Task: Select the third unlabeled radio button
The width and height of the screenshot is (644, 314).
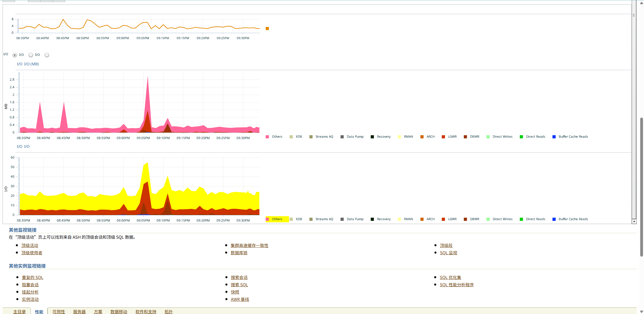Action: tap(47, 55)
